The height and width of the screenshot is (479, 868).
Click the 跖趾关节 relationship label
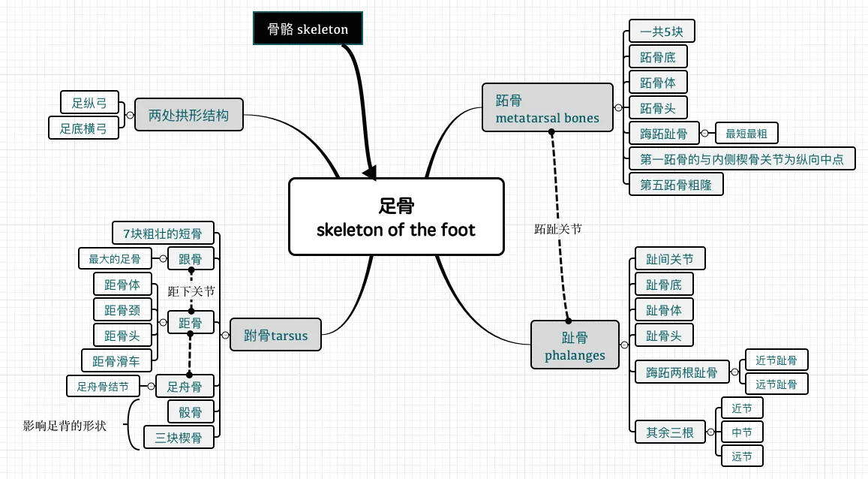pos(558,229)
